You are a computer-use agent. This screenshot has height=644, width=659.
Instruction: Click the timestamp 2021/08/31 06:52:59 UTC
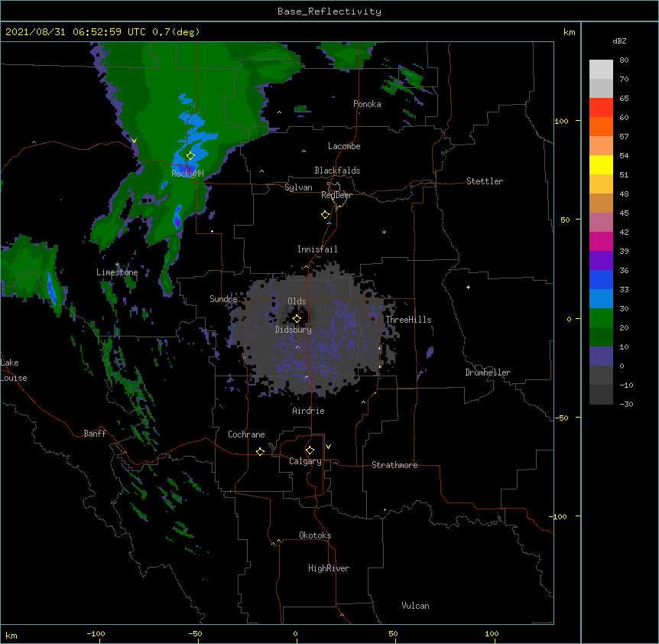point(76,32)
